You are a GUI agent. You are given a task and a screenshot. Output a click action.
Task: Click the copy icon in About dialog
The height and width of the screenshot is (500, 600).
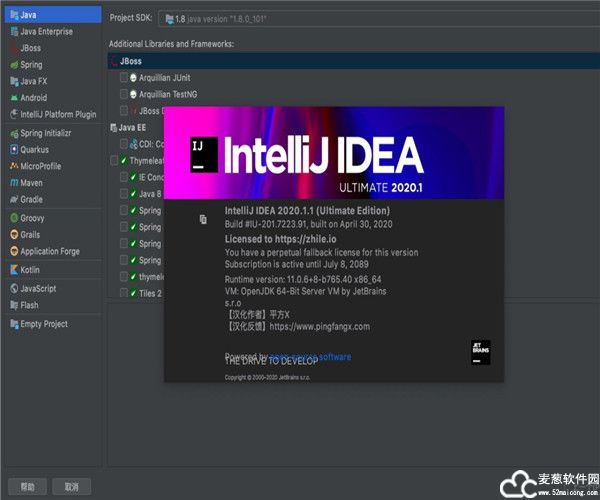[202, 218]
